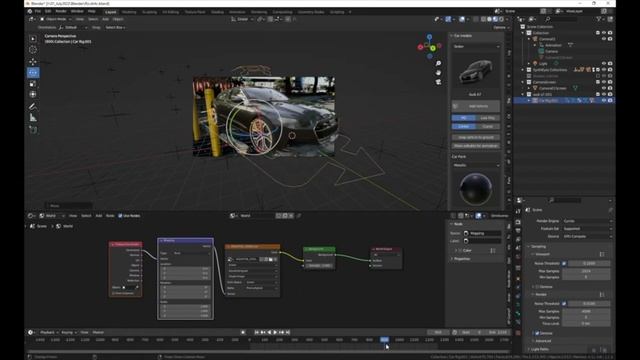The width and height of the screenshot is (640, 360).
Task: Open the Output properties tab icon
Action: point(518,231)
